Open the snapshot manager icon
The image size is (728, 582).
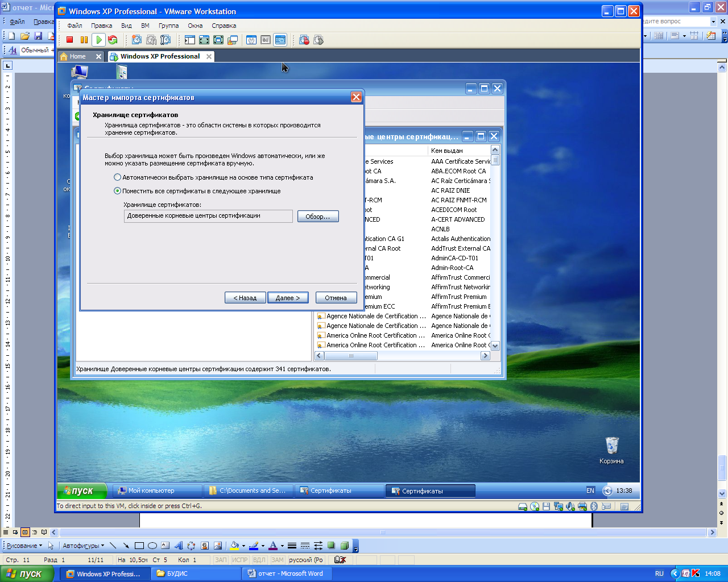(x=166, y=40)
